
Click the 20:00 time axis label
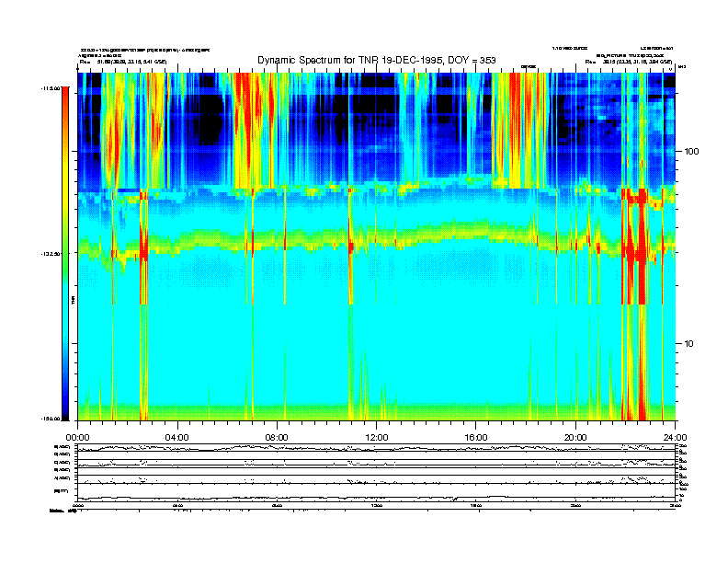[575, 437]
